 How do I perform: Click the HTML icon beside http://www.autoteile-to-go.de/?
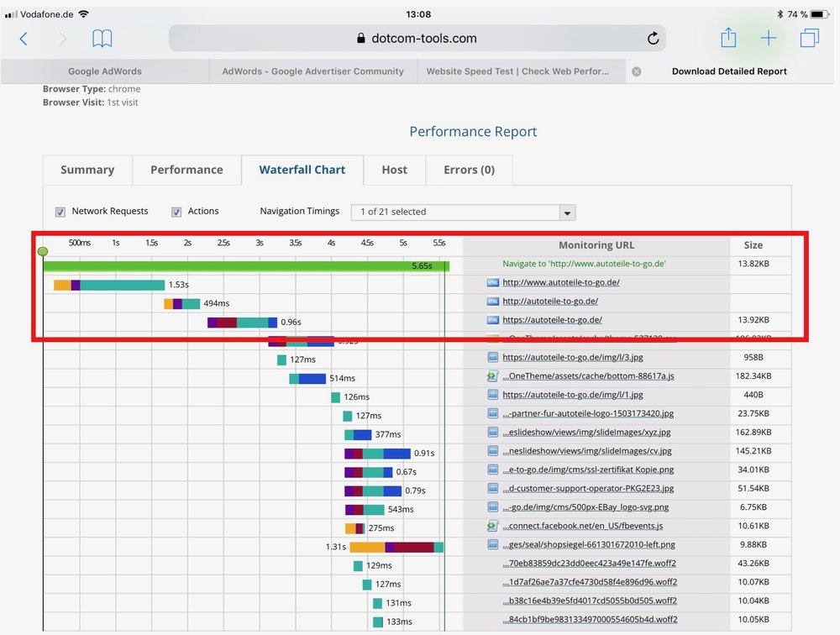coord(492,282)
